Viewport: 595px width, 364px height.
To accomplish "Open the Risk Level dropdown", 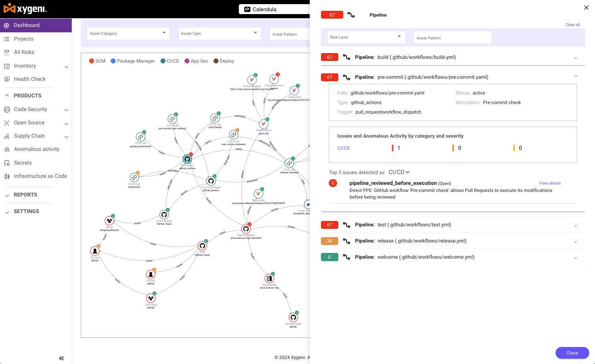I will 365,37.
